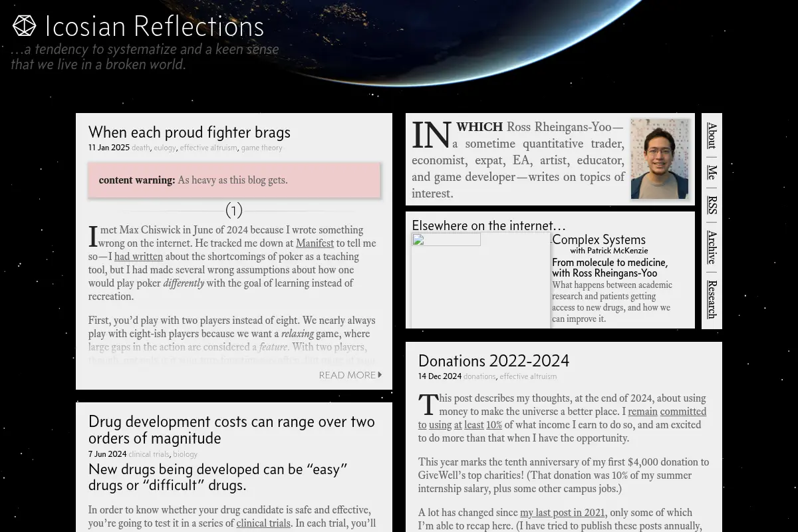Click the section number (1) marker
The height and width of the screenshot is (532, 798).
click(x=234, y=211)
